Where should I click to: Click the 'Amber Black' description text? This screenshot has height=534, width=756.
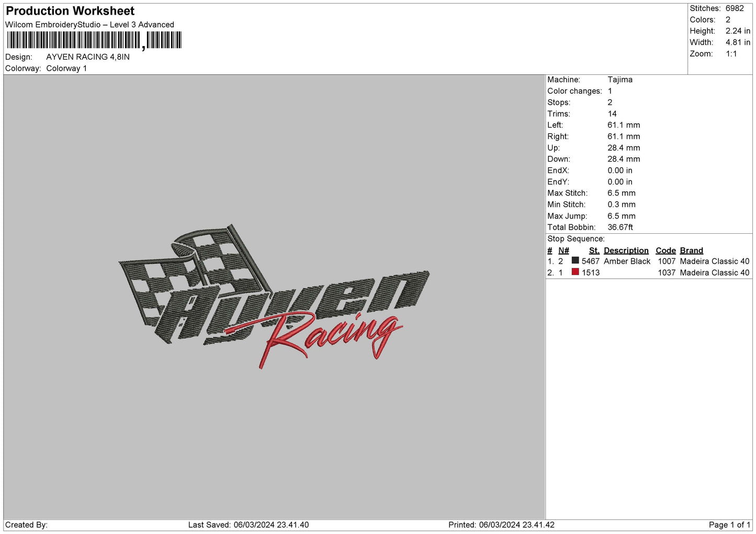627,261
